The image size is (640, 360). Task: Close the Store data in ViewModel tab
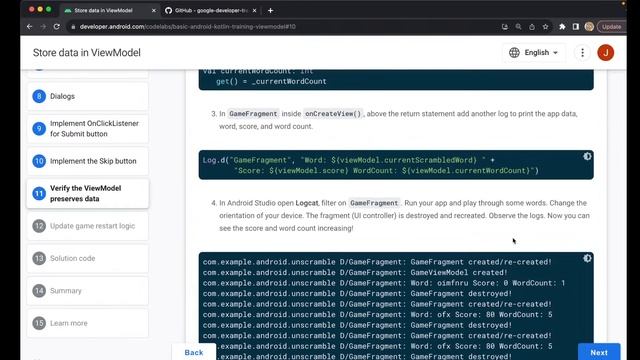[x=153, y=11]
